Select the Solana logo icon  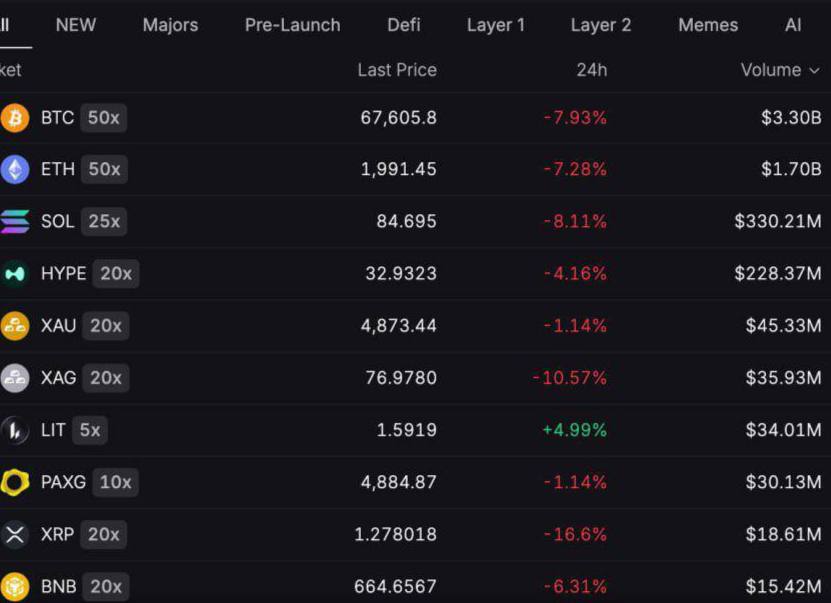tap(15, 221)
